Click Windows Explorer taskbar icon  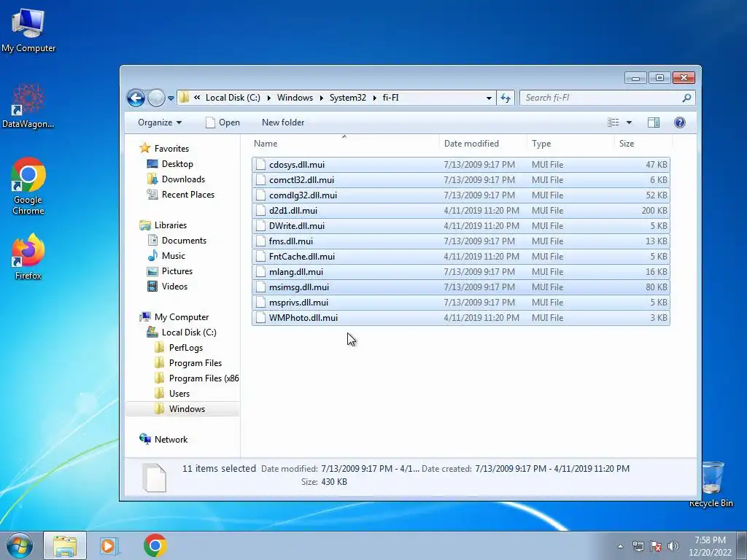click(x=65, y=545)
